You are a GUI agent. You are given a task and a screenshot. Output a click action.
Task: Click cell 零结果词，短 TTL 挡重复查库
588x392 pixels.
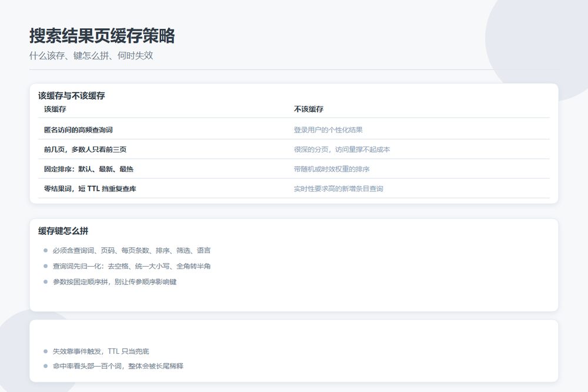90,188
